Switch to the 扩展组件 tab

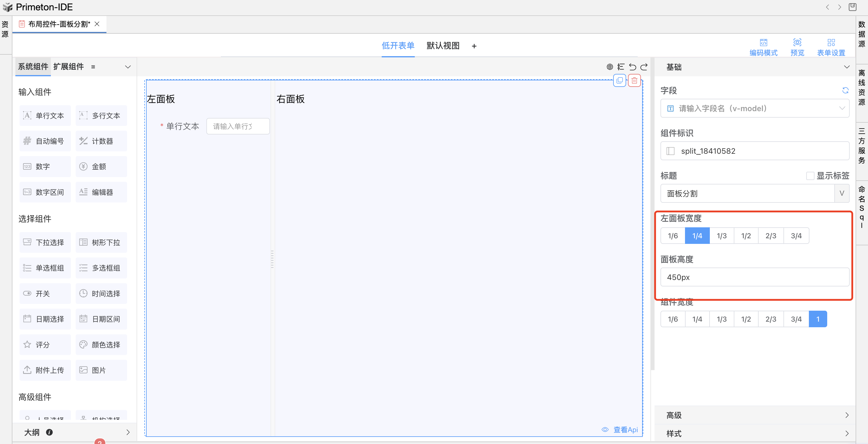68,67
